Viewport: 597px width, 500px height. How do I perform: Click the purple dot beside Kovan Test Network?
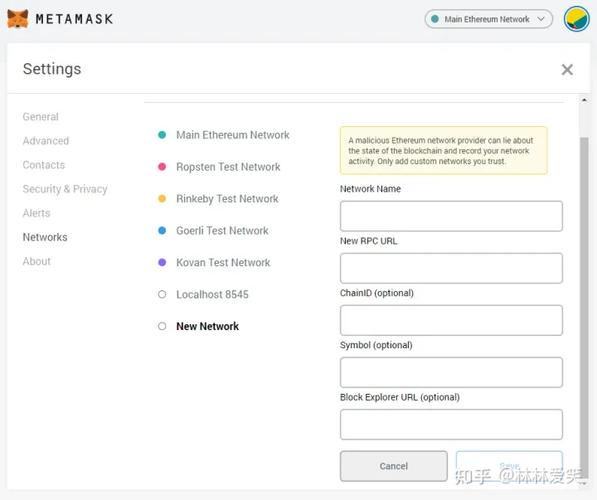tap(162, 262)
